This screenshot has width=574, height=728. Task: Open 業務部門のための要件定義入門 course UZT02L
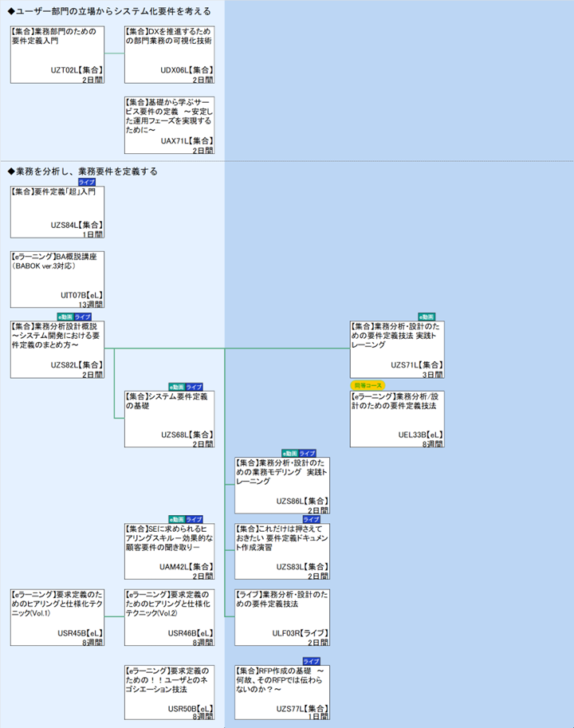[57, 55]
